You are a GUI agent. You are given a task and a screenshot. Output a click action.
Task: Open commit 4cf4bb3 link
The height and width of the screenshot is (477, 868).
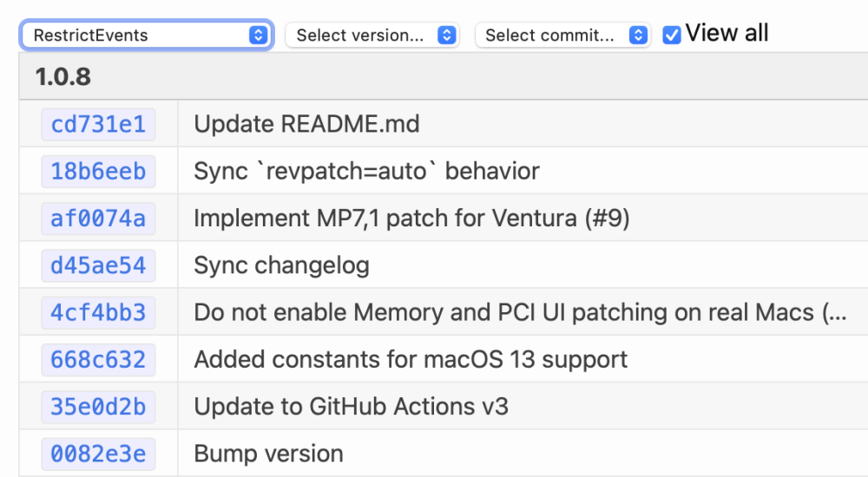[98, 312]
